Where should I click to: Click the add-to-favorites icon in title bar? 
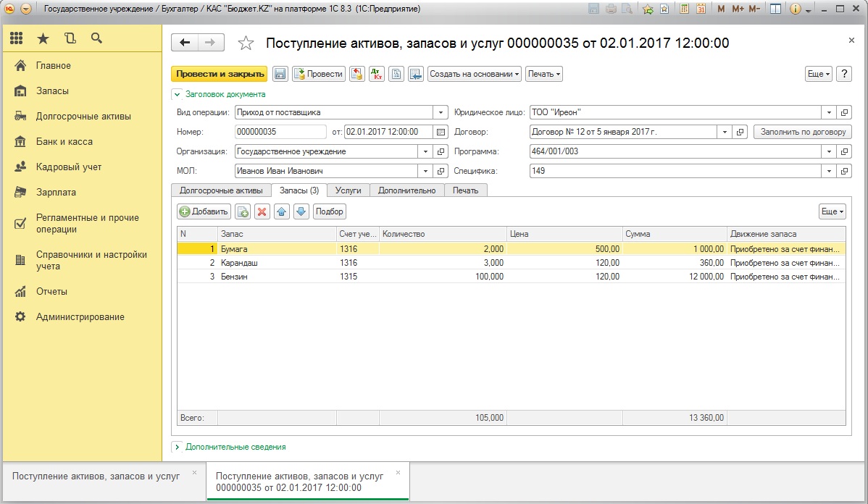coord(648,9)
